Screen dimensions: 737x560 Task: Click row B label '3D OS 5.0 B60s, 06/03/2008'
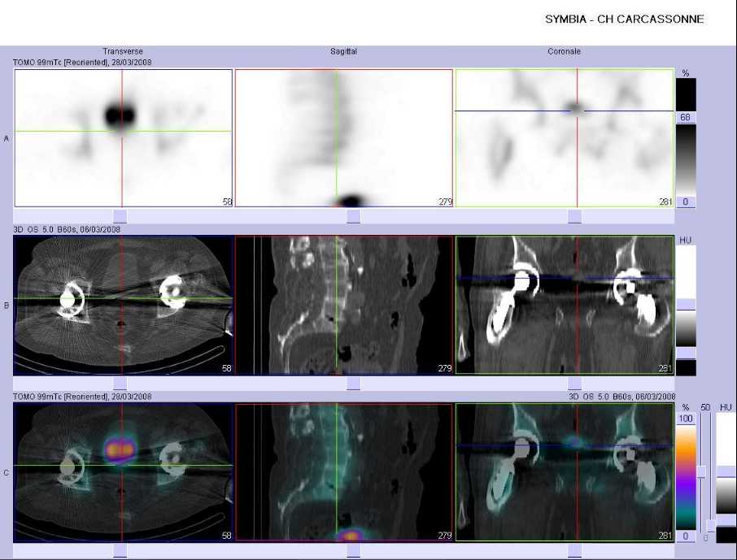pos(67,229)
